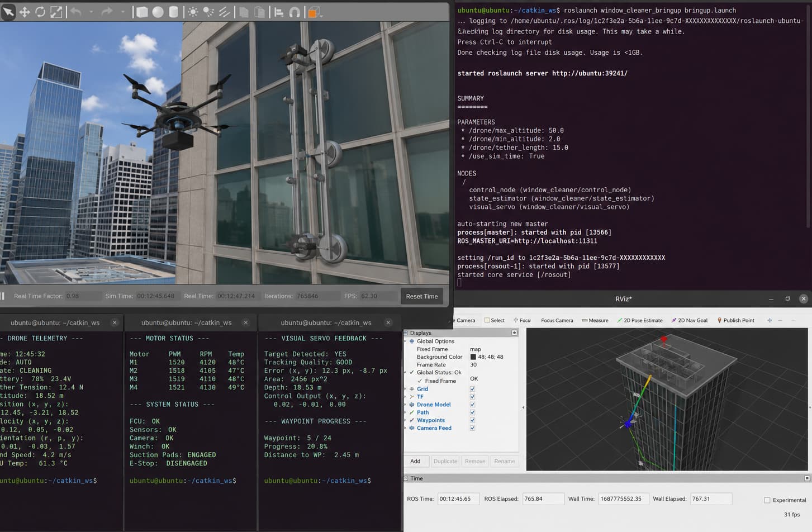Toggle the Path display checkbox
Image resolution: width=812 pixels, height=532 pixels.
[x=472, y=412]
